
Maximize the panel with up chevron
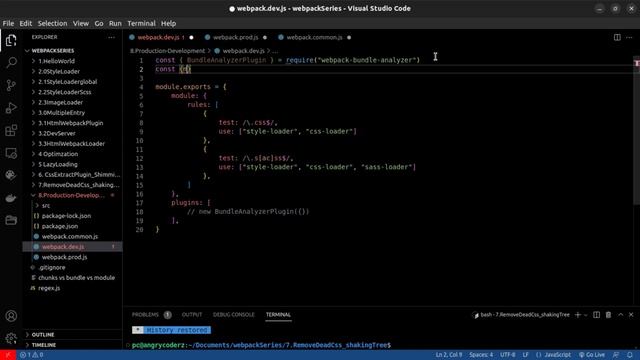tap(620, 315)
